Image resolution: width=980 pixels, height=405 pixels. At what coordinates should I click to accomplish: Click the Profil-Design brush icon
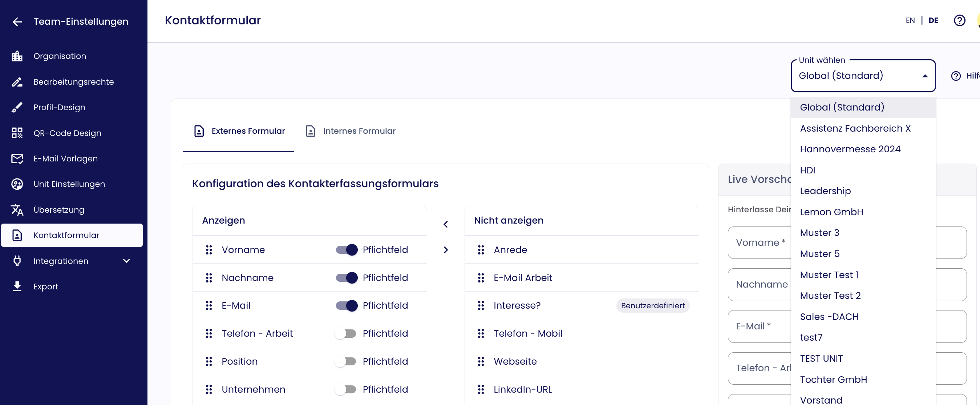point(17,107)
